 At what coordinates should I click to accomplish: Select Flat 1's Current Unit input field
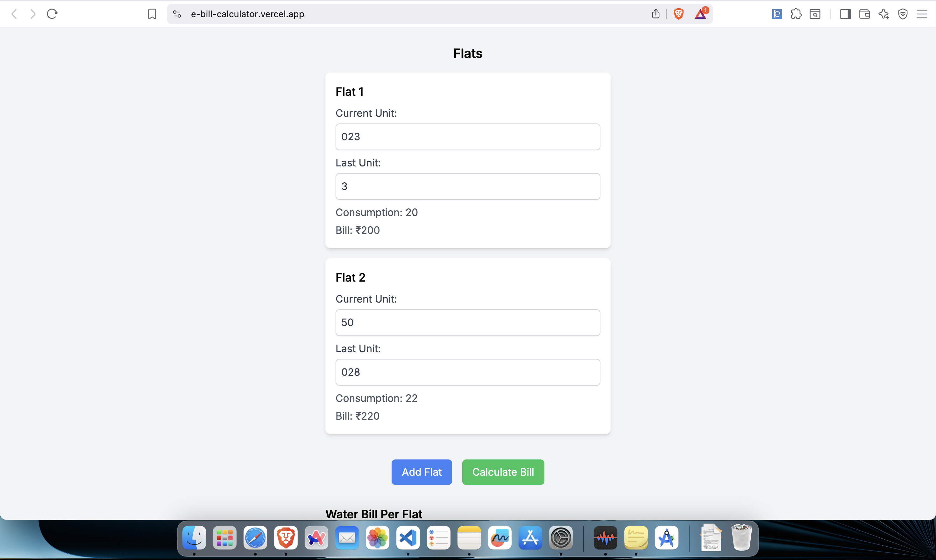click(467, 136)
